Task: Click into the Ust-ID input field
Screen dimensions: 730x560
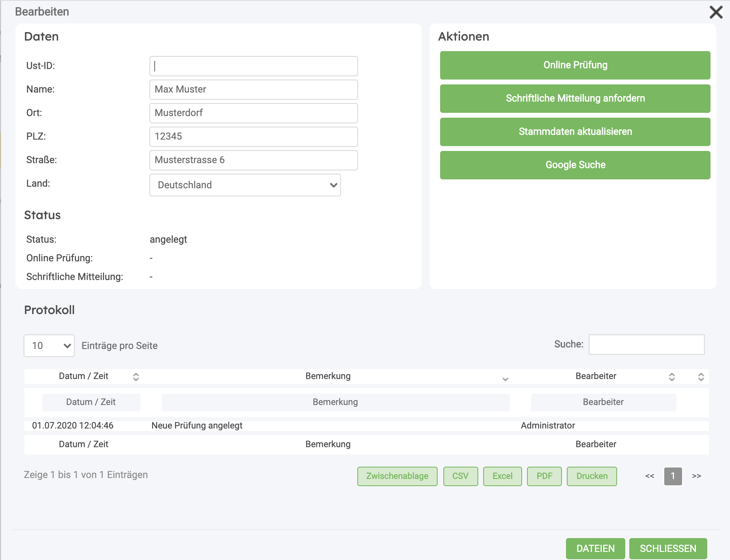Action: 253,66
